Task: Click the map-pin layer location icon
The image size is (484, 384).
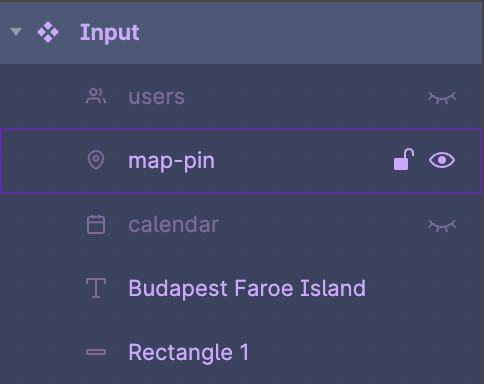Action: 96,160
